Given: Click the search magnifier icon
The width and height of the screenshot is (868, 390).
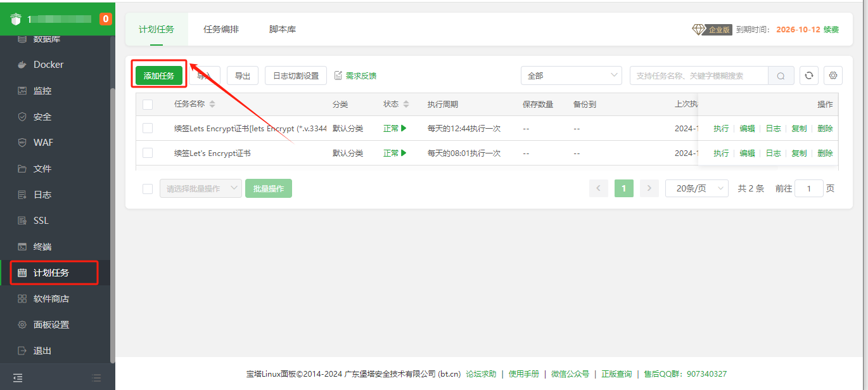Looking at the screenshot, I should 781,76.
